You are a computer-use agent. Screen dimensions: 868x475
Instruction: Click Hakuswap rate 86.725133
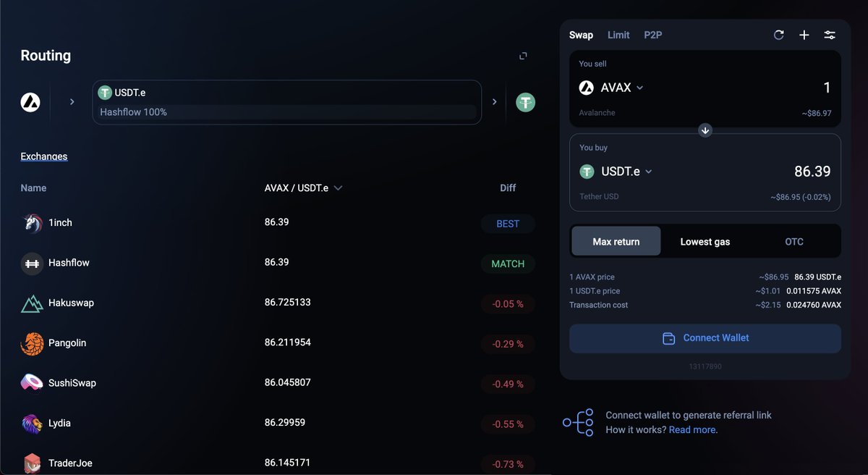click(x=288, y=302)
